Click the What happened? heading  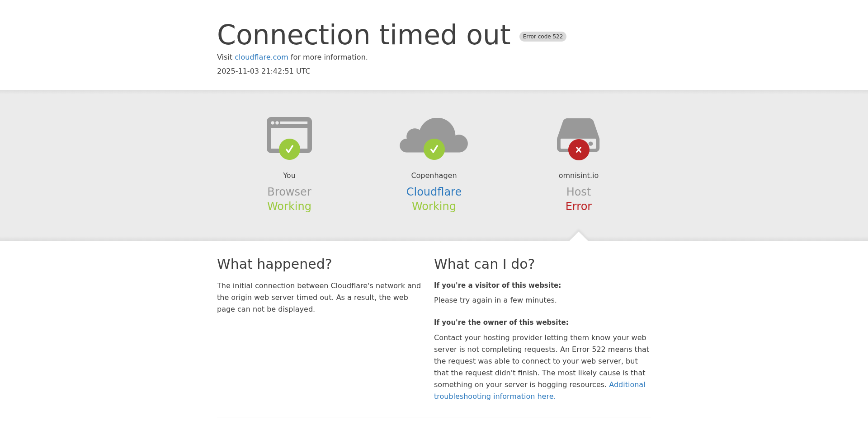pyautogui.click(x=274, y=264)
